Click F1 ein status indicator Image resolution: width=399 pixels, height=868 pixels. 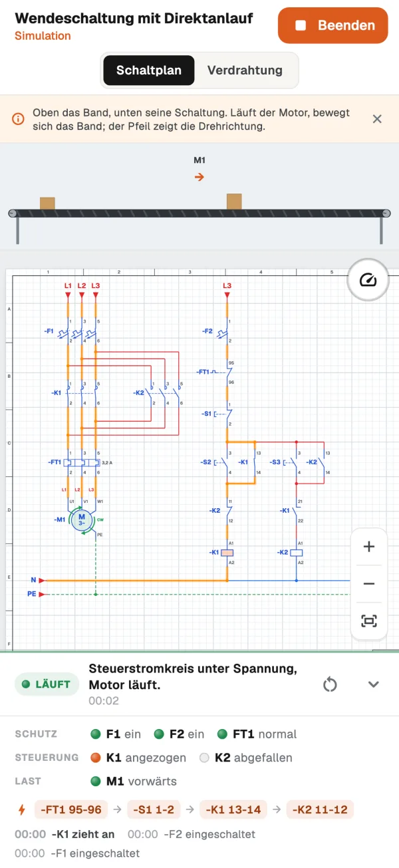click(116, 734)
